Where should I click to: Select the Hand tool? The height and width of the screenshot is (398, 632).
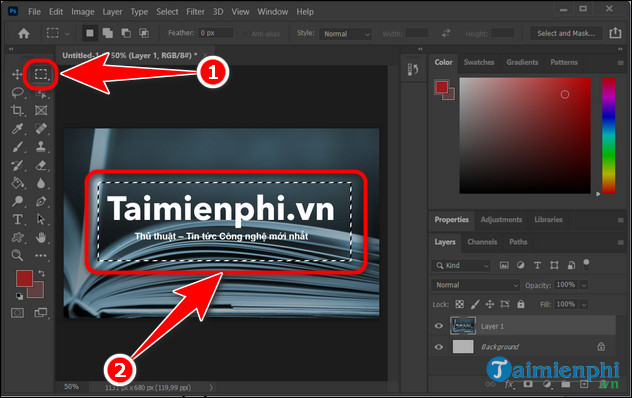coord(41,237)
